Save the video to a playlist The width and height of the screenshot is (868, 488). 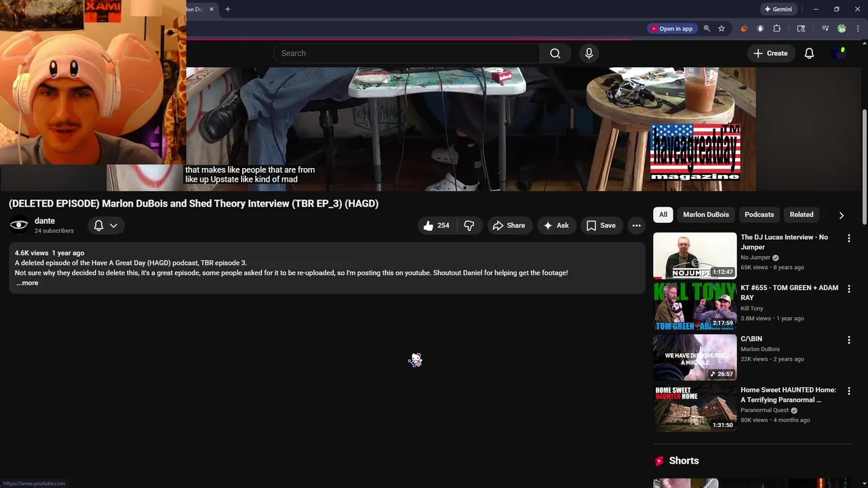point(601,226)
